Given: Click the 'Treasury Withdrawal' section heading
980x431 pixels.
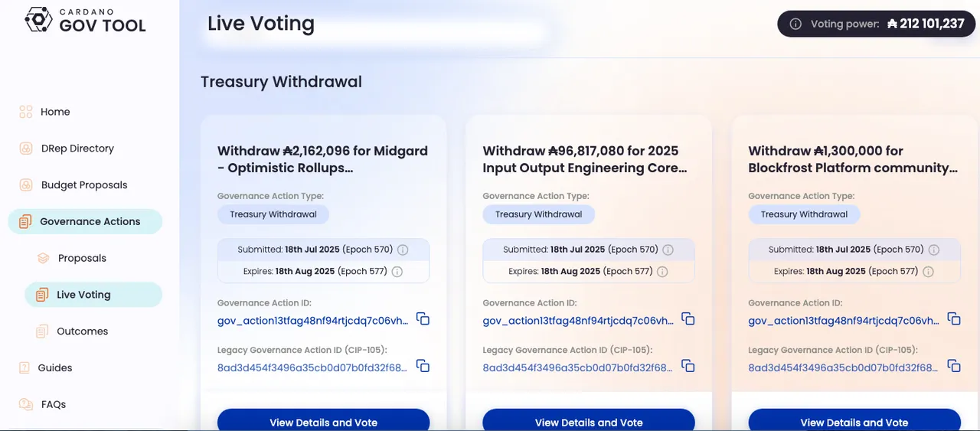Looking at the screenshot, I should 281,82.
